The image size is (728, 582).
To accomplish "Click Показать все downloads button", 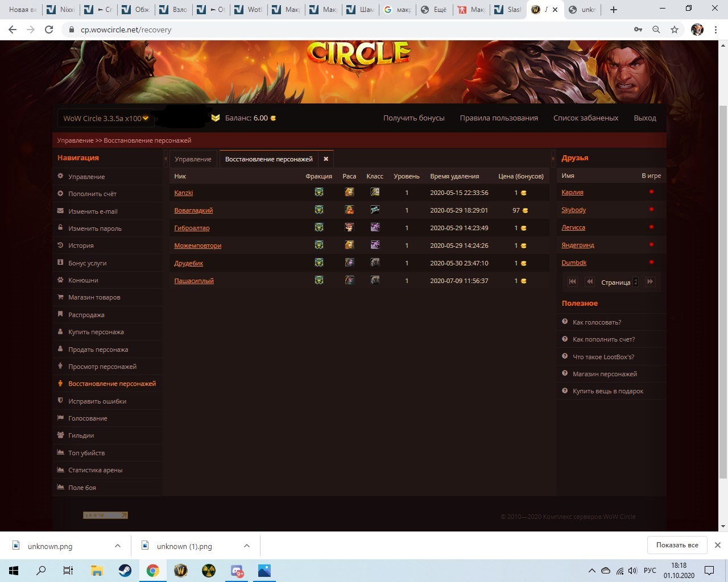I will point(677,545).
